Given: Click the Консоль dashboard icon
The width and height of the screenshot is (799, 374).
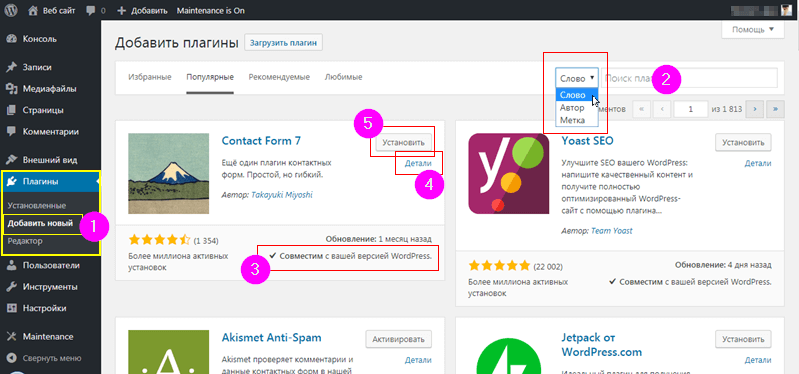Looking at the screenshot, I should coord(12,39).
